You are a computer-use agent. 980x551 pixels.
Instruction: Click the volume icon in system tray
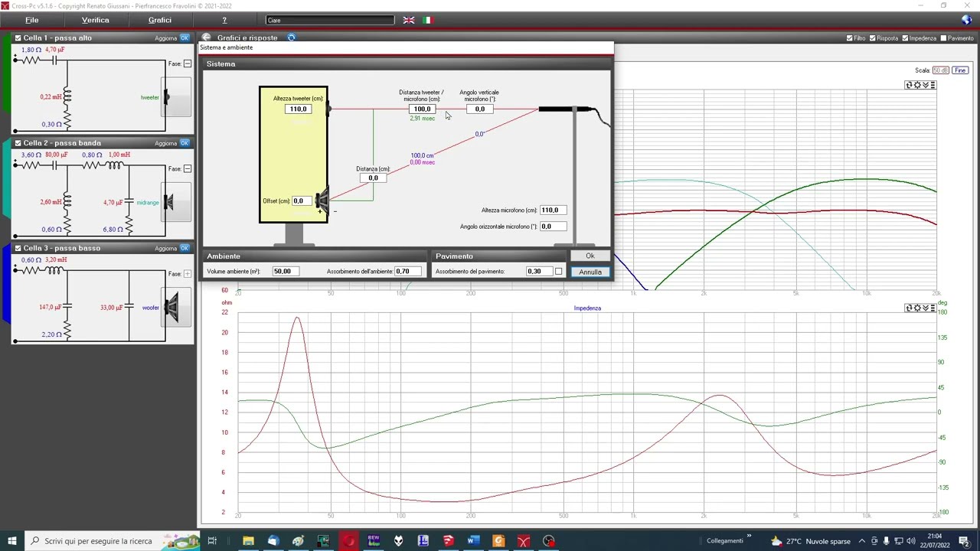pos(911,541)
